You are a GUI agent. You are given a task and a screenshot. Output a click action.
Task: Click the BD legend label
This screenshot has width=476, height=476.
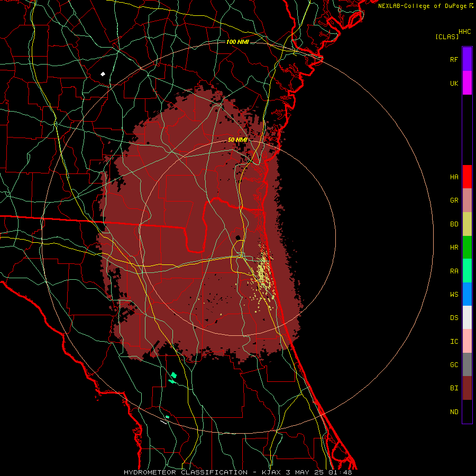(x=454, y=224)
